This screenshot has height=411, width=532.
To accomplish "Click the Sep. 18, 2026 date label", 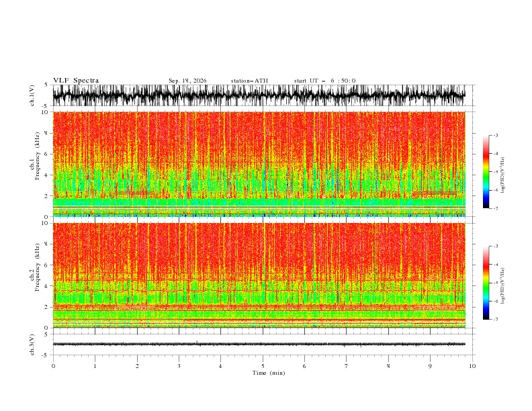I will pyautogui.click(x=187, y=81).
